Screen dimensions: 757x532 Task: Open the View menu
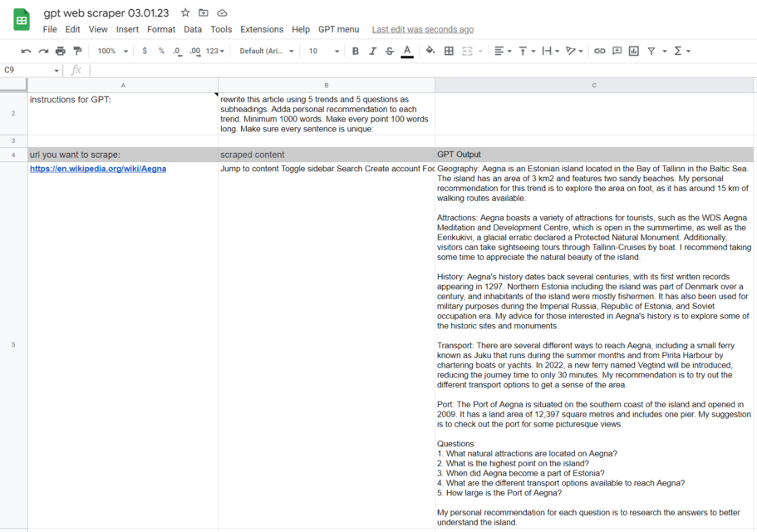(98, 29)
